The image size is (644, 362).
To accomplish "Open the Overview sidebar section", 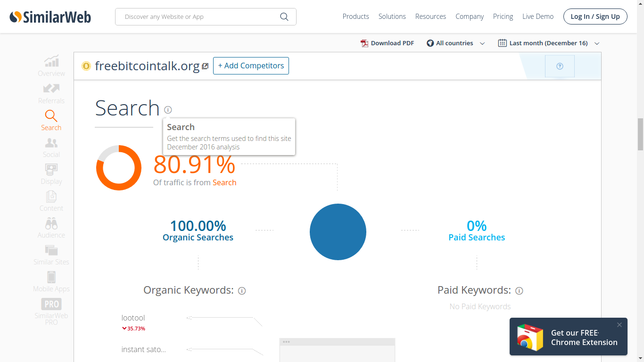I will (51, 66).
